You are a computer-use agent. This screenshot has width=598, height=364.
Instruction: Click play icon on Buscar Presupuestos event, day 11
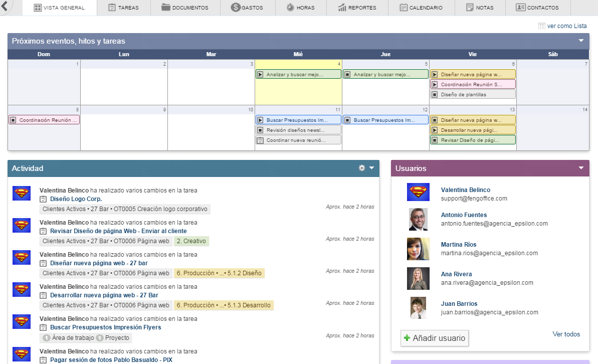click(x=260, y=120)
